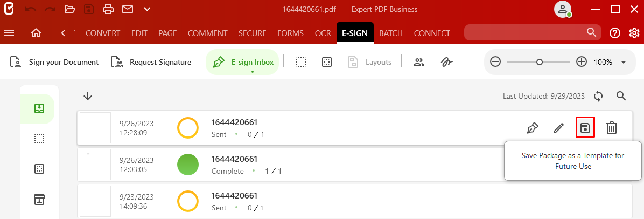644x219 pixels.
Task: Select the inbox icon in sidebar
Action: (x=39, y=108)
